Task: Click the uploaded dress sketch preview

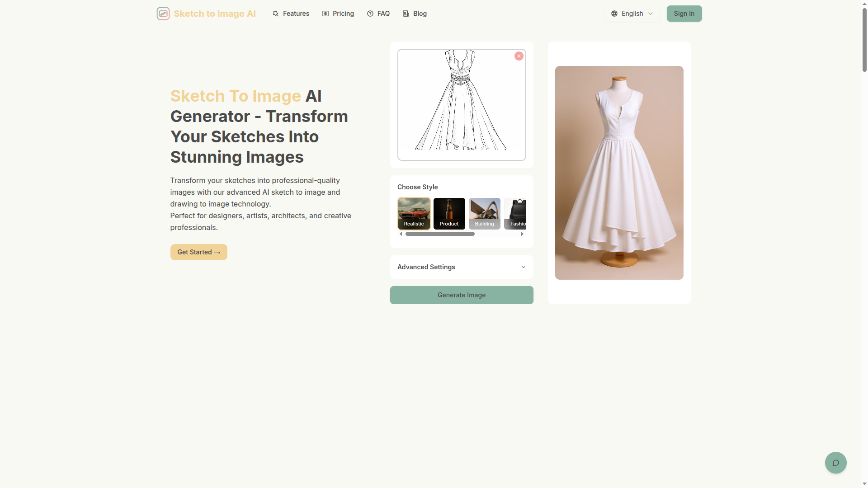Action: point(462,105)
